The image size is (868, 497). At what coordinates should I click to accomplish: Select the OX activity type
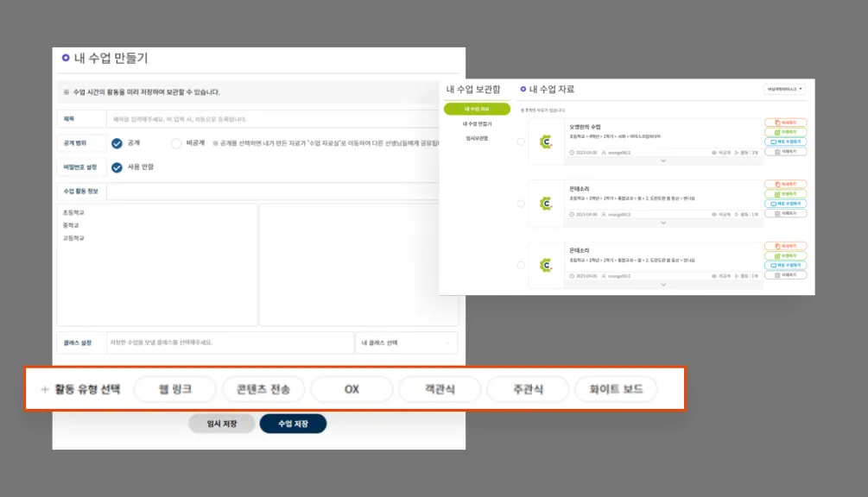pyautogui.click(x=352, y=389)
